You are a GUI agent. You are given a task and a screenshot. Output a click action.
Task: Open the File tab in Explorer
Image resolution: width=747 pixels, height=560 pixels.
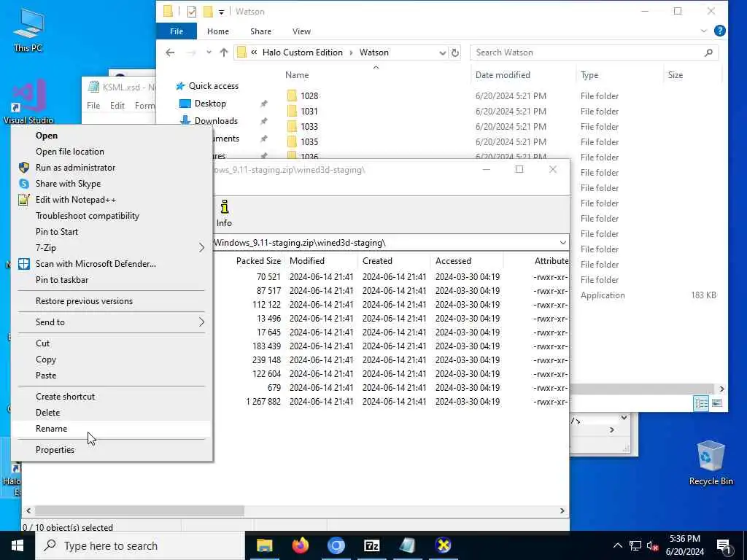177,31
